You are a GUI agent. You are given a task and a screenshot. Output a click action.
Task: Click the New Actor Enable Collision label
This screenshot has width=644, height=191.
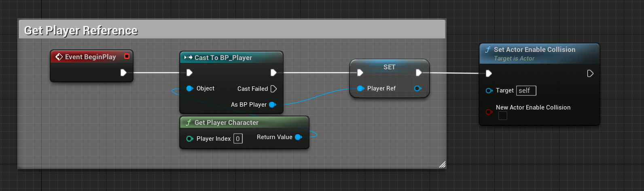pyautogui.click(x=533, y=107)
